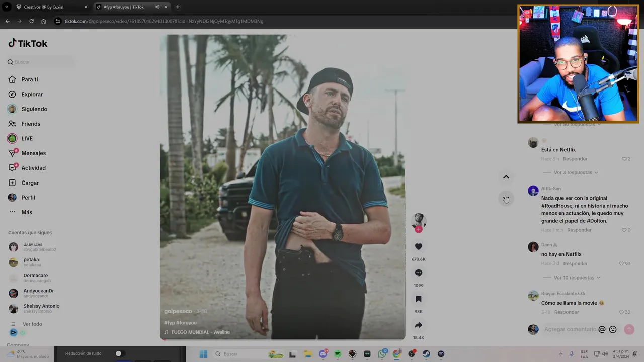Reply to Brayan Escalante335's comment
644x362 pixels.
pos(567,312)
